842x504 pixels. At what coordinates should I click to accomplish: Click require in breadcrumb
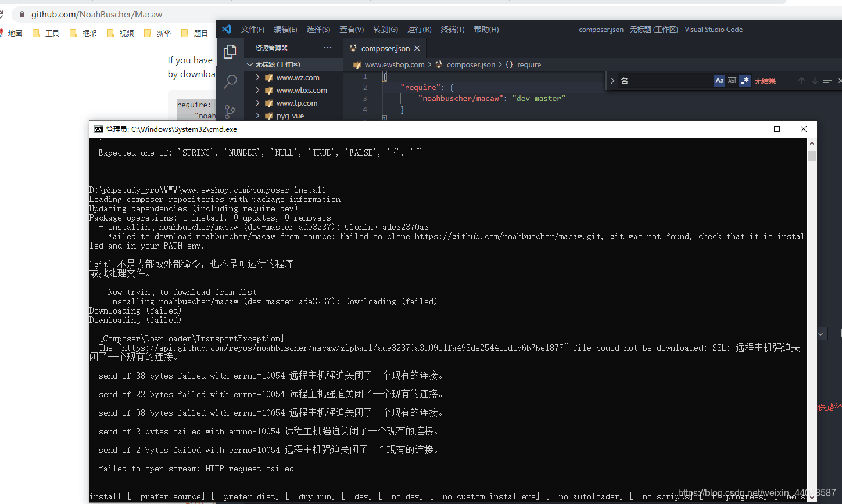pos(529,64)
